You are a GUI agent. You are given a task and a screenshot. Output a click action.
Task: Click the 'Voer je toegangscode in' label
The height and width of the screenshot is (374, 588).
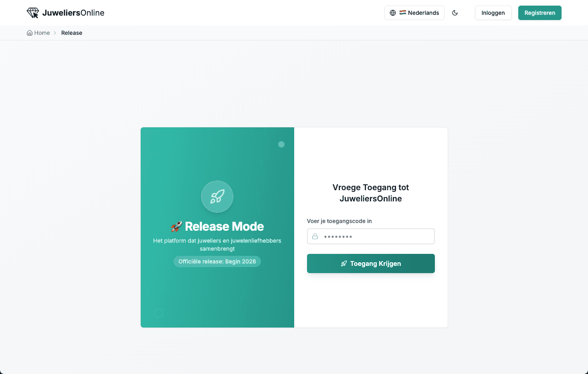coord(339,221)
